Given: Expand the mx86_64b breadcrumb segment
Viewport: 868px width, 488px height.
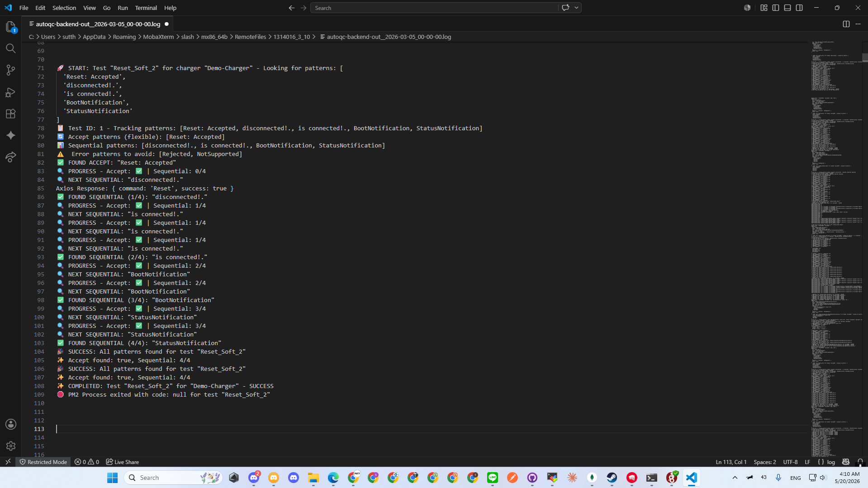Looking at the screenshot, I should click(214, 37).
